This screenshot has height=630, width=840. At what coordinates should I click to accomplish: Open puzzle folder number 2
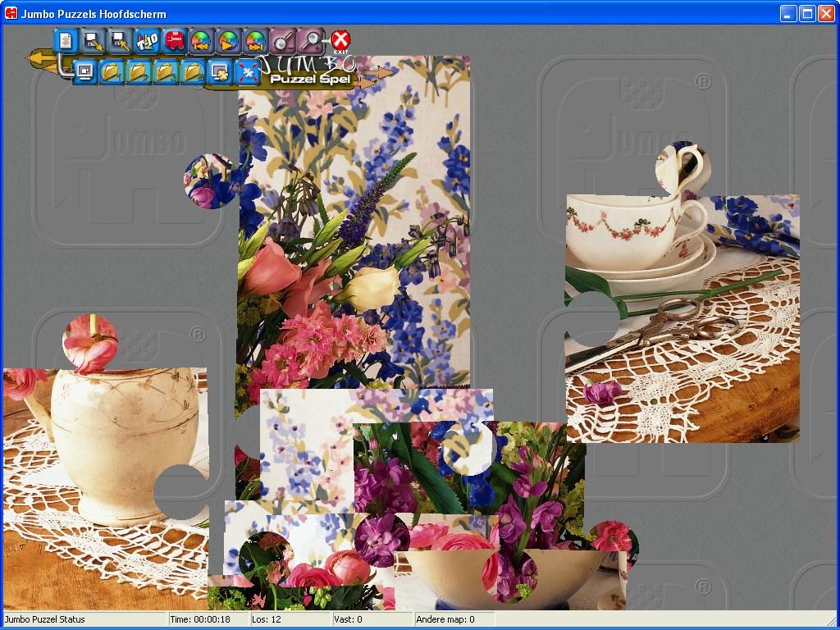139,72
